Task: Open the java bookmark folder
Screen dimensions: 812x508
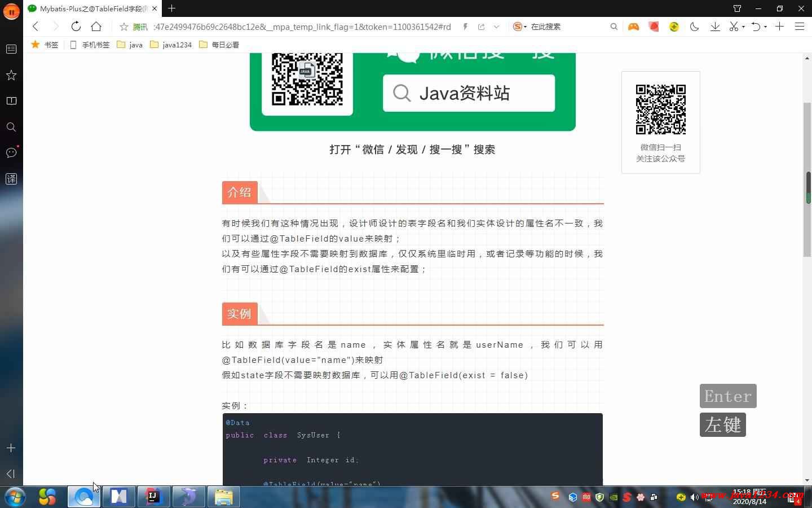Action: coord(130,45)
